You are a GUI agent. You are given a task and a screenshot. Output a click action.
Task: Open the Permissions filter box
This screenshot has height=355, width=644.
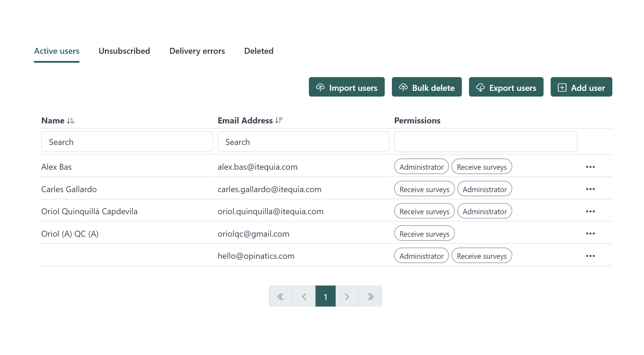[x=486, y=142]
